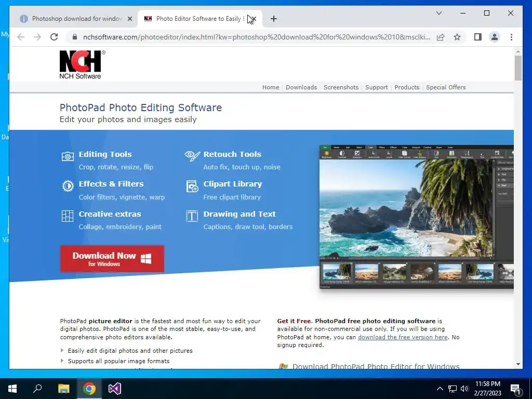This screenshot has width=532, height=399.
Task: Open Visual Studio from the taskbar
Action: click(x=115, y=389)
